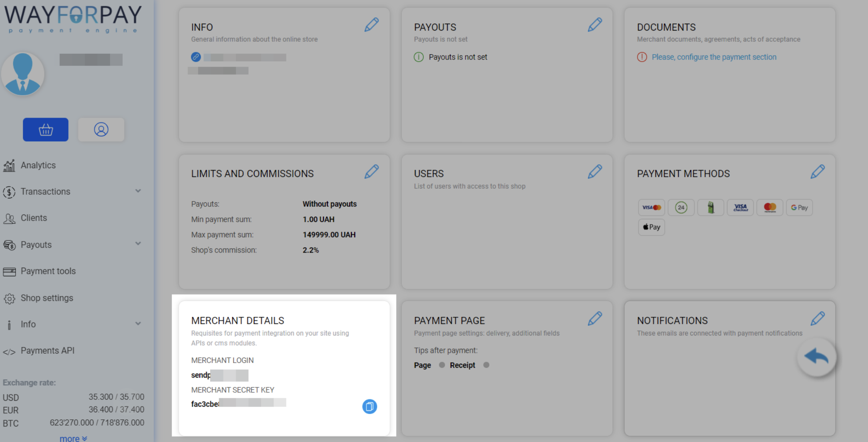This screenshot has height=442, width=868.
Task: Copy the merchant secret key
Action: coord(369,406)
